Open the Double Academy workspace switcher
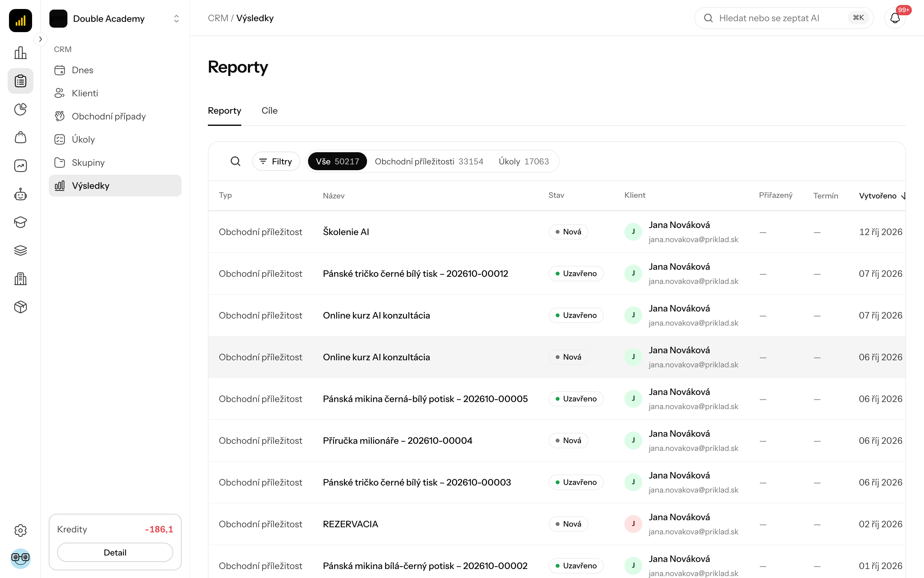 115,18
